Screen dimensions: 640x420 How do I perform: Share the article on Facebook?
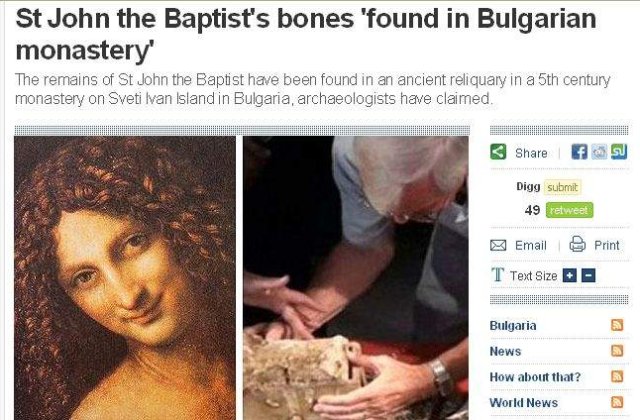point(579,152)
